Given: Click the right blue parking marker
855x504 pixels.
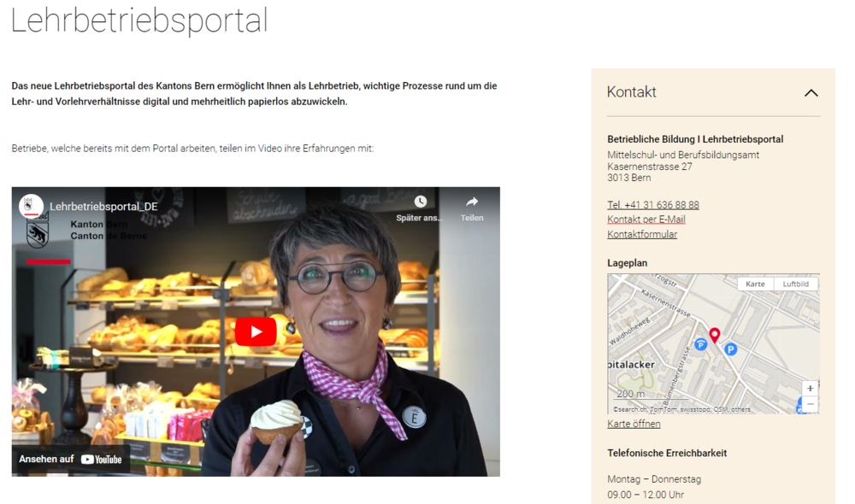Looking at the screenshot, I should (731, 349).
